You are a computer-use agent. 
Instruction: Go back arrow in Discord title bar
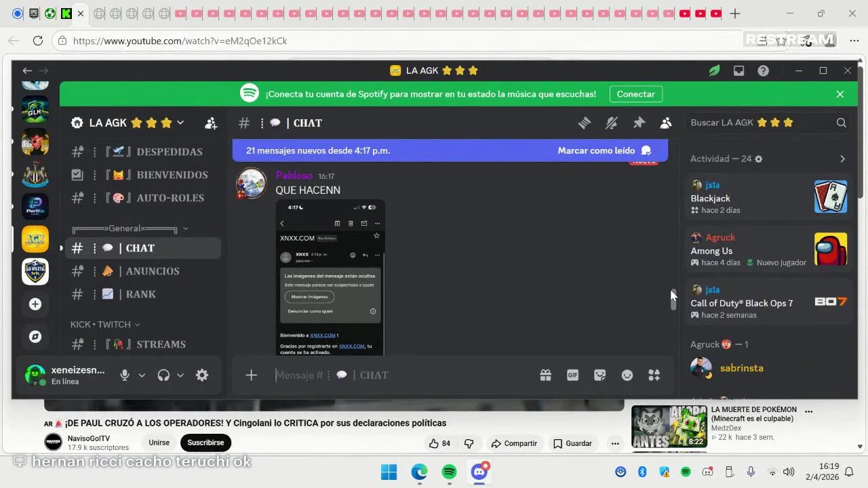coord(27,70)
